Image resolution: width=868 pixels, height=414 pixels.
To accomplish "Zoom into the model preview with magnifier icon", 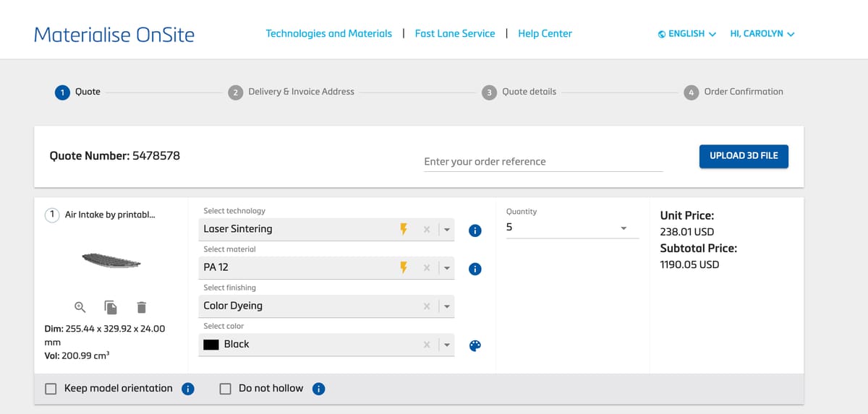I will [80, 307].
